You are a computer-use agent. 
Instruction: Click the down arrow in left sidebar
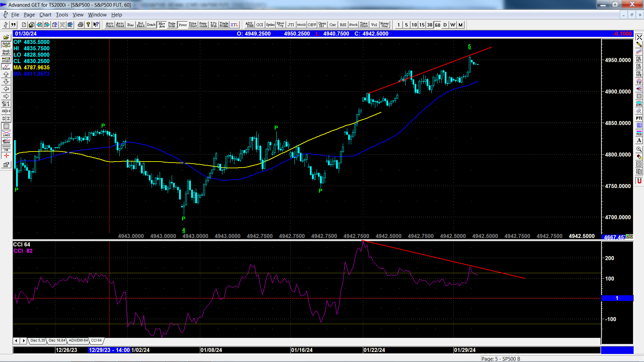point(6,81)
